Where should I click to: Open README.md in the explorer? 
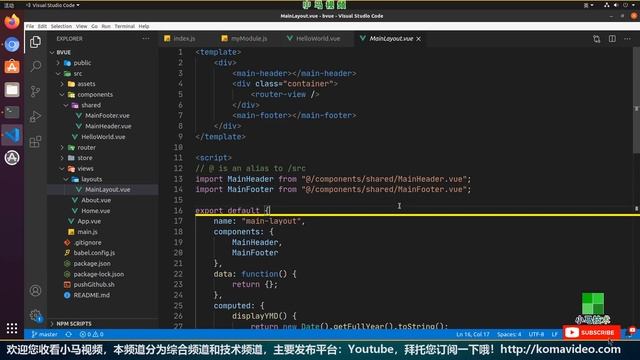tap(91, 295)
